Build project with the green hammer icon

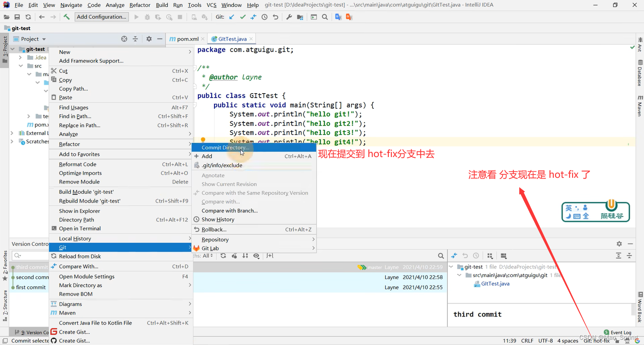67,17
